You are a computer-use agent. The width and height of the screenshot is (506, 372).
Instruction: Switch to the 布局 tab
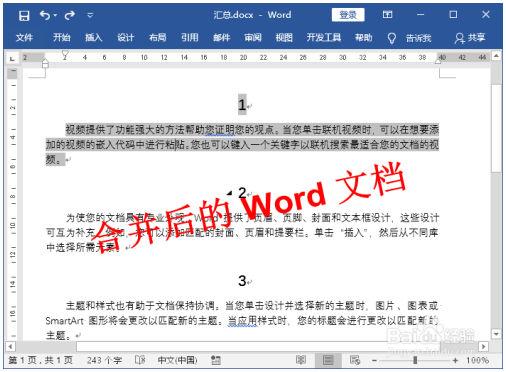coord(157,37)
